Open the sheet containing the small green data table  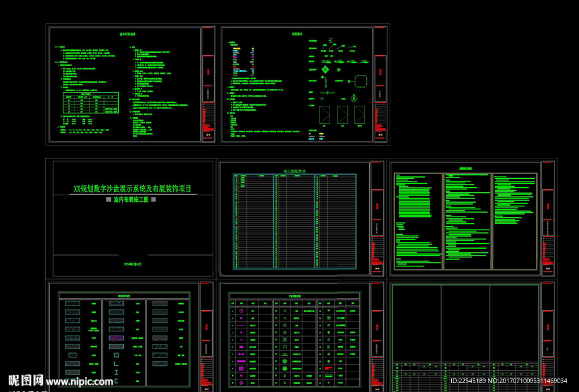pos(132,84)
